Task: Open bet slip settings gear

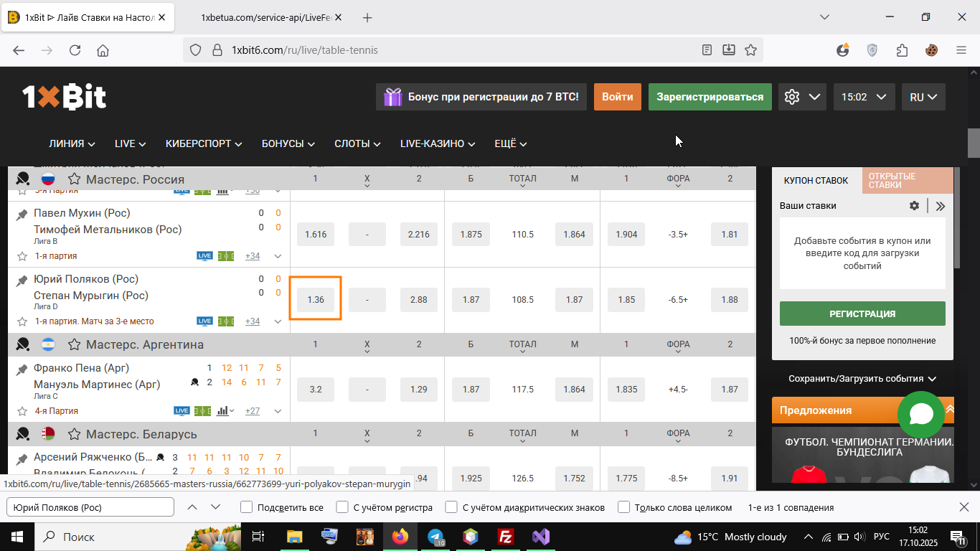Action: (914, 206)
